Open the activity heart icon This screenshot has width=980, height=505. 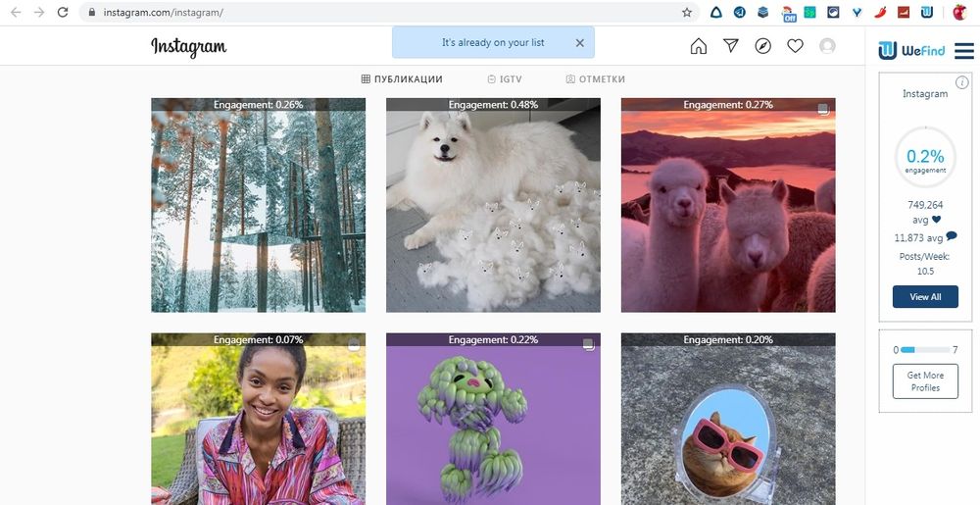pyautogui.click(x=795, y=46)
